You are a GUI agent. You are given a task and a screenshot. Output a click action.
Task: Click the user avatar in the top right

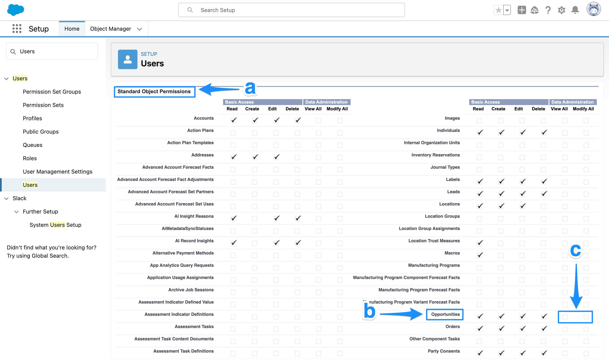coord(594,9)
